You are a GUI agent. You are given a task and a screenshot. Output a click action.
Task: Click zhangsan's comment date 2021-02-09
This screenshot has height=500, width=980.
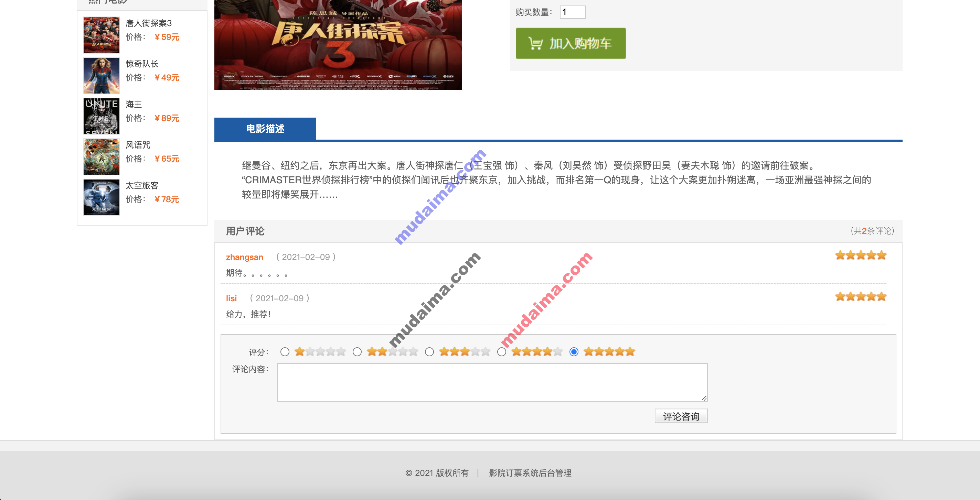[x=306, y=258]
